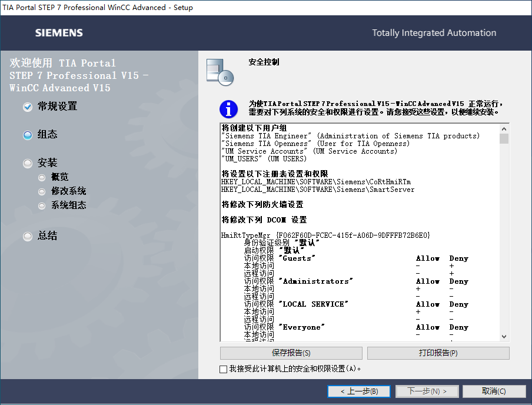
Task: Click the report scrollbar up arrow
Action: click(504, 129)
